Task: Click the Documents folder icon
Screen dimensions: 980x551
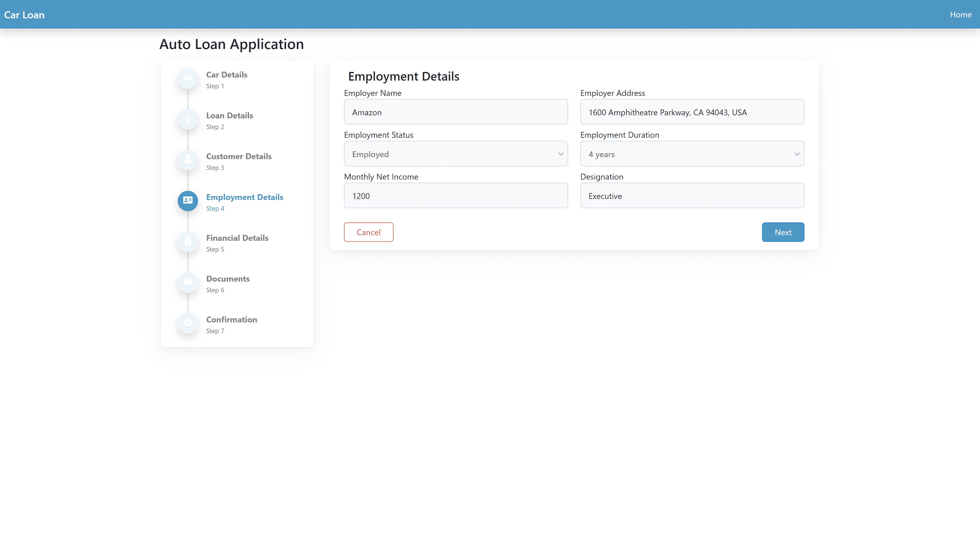Action: [188, 282]
